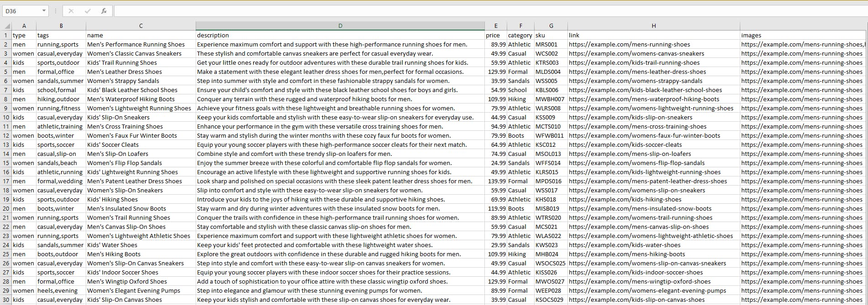Select the cell with price 139.99
The height and width of the screenshot is (305, 868).
(496, 181)
